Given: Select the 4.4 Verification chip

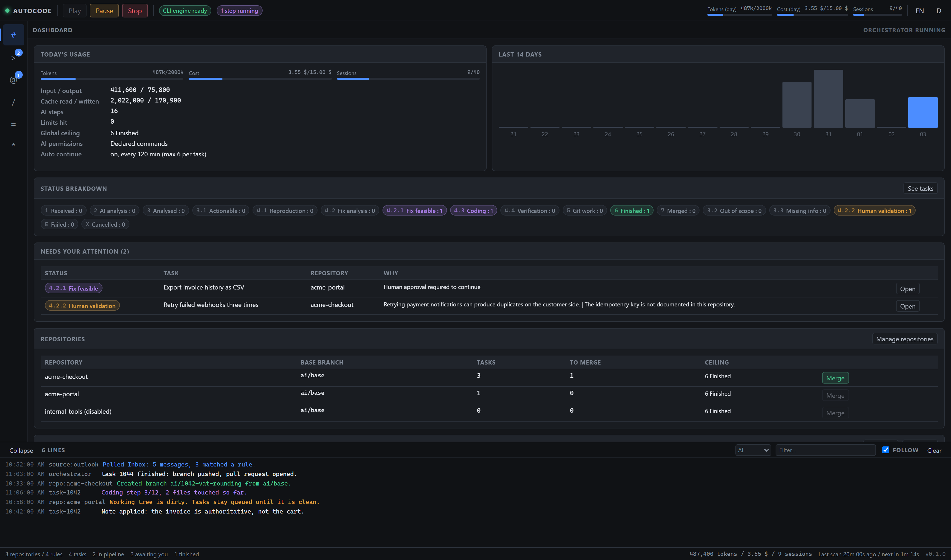Looking at the screenshot, I should (530, 211).
